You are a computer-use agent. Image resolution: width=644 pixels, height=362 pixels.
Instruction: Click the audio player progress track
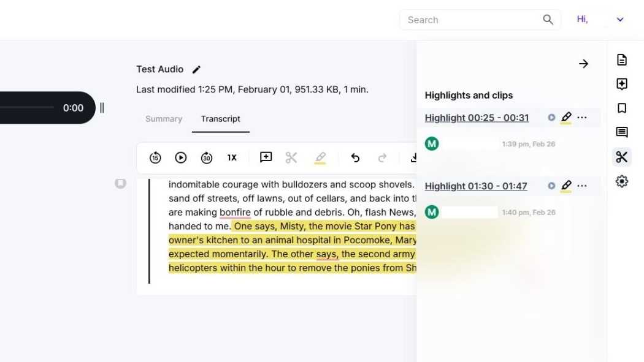tap(27, 107)
